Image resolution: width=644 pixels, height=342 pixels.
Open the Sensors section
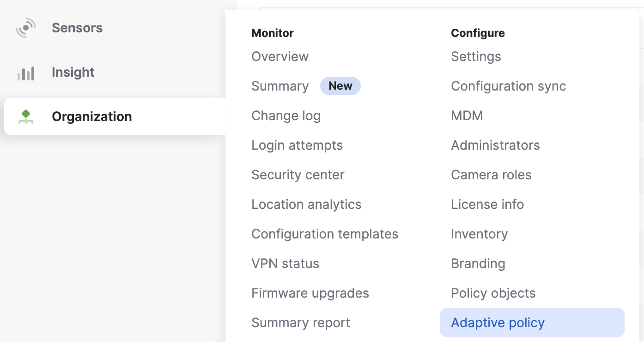pyautogui.click(x=77, y=27)
